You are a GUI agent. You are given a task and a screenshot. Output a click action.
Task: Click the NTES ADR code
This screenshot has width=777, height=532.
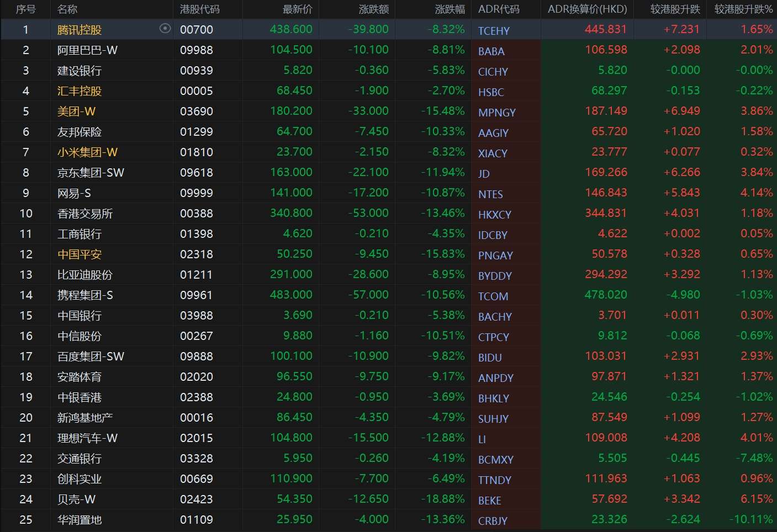coord(490,194)
